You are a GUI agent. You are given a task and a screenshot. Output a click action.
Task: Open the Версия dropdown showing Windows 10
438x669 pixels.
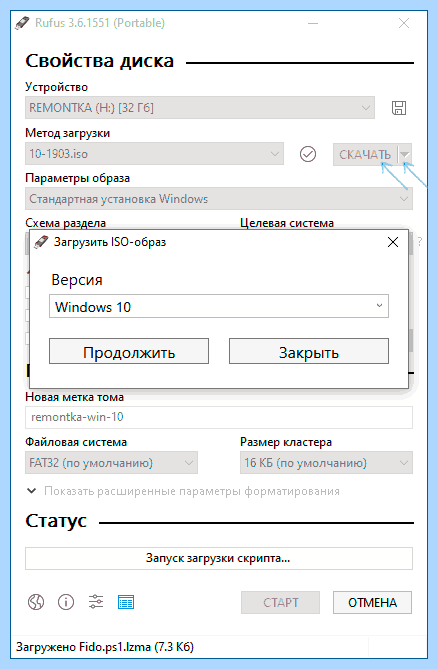pos(219,306)
